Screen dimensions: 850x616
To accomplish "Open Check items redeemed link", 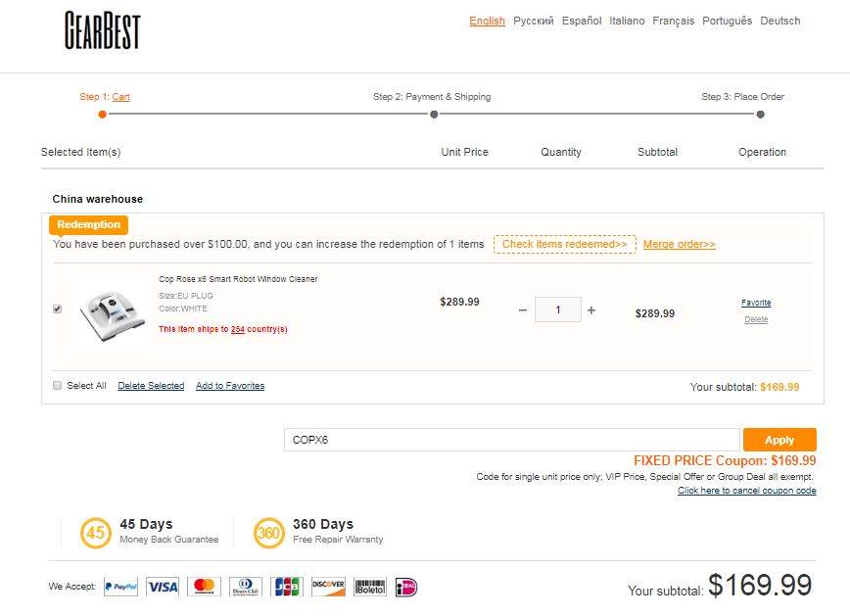I will pos(564,244).
